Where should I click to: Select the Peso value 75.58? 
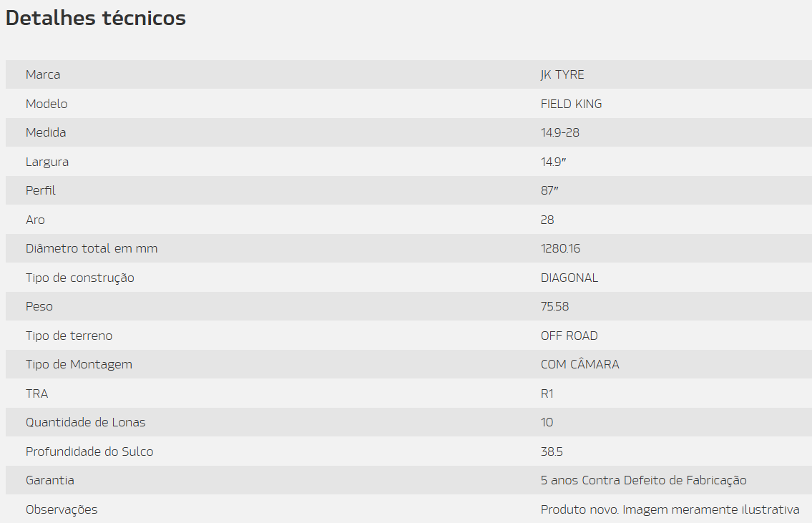click(x=554, y=306)
